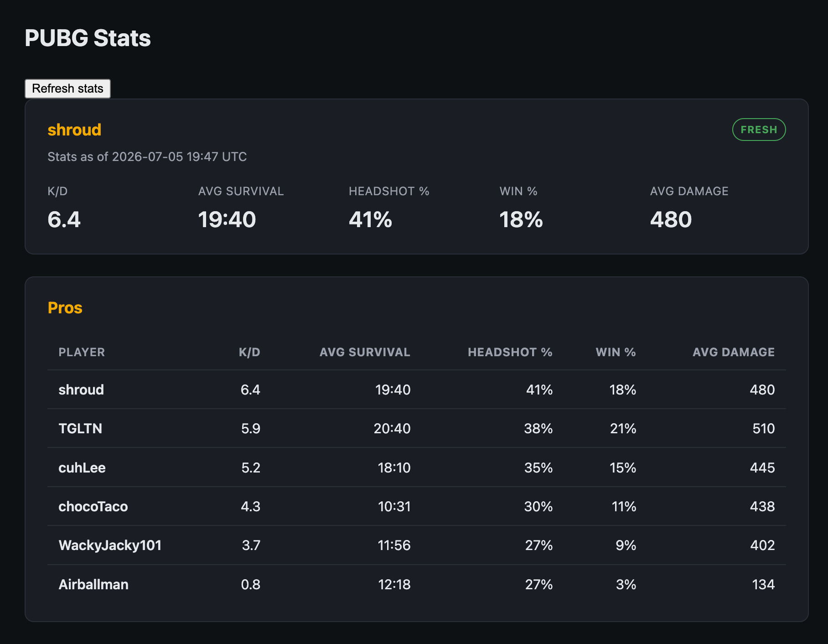Image resolution: width=828 pixels, height=644 pixels.
Task: Click the Refresh stats button
Action: pyautogui.click(x=67, y=88)
